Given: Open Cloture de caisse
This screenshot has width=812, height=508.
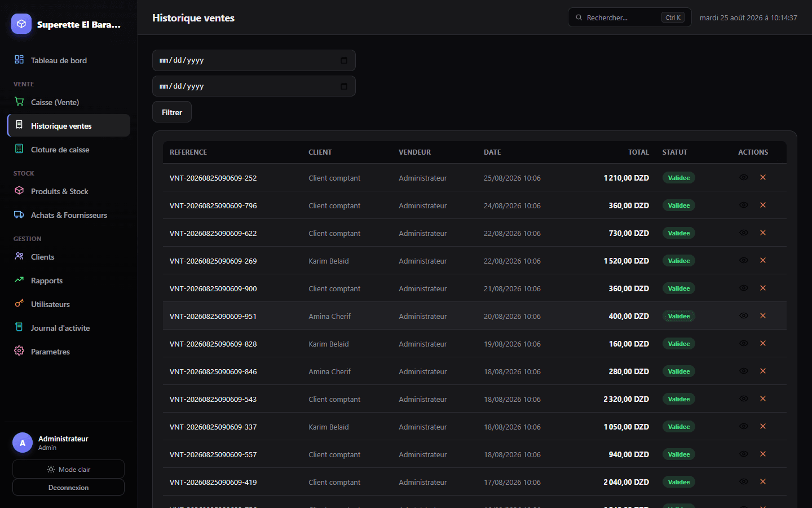Looking at the screenshot, I should click(68, 149).
